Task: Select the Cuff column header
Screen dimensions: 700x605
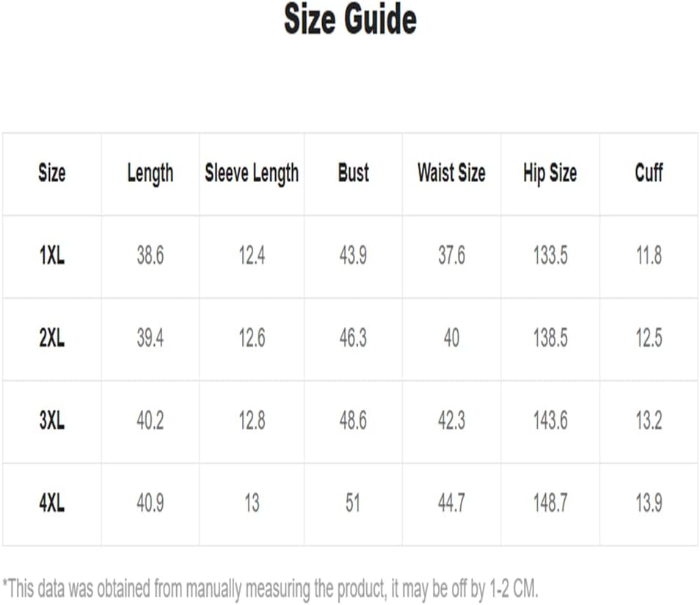Action: 649,172
